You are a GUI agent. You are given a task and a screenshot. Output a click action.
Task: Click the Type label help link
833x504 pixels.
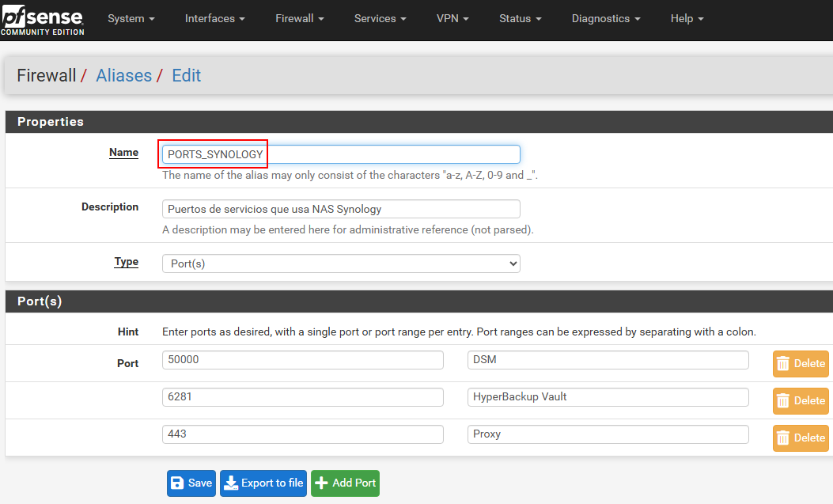pyautogui.click(x=127, y=262)
